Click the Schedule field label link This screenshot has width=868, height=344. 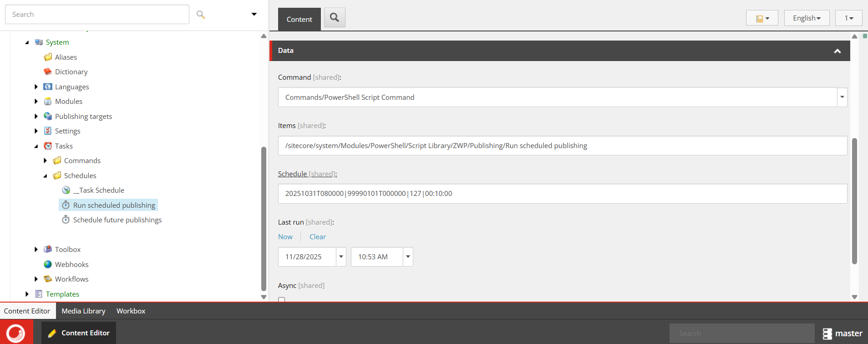click(307, 174)
